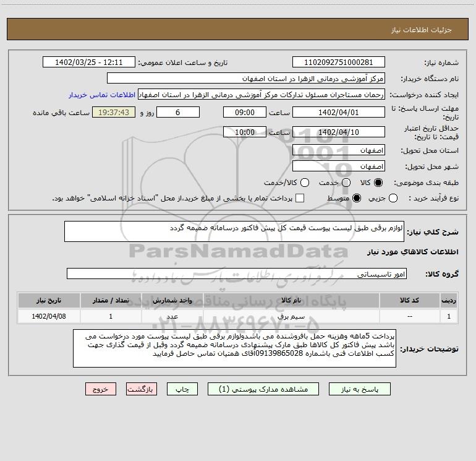
Task: Toggle the اسناد خزانه اسلامی payment checkbox
Action: click(300, 198)
